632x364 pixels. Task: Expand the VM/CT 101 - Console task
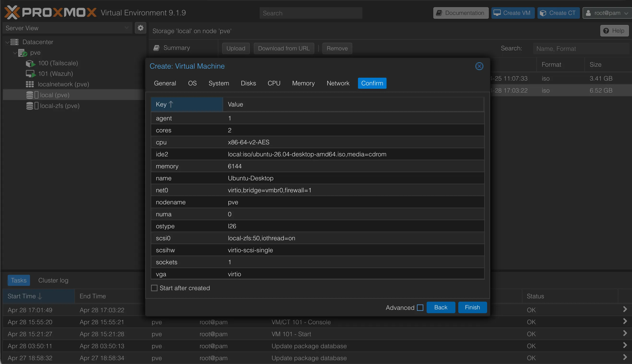pyautogui.click(x=625, y=321)
